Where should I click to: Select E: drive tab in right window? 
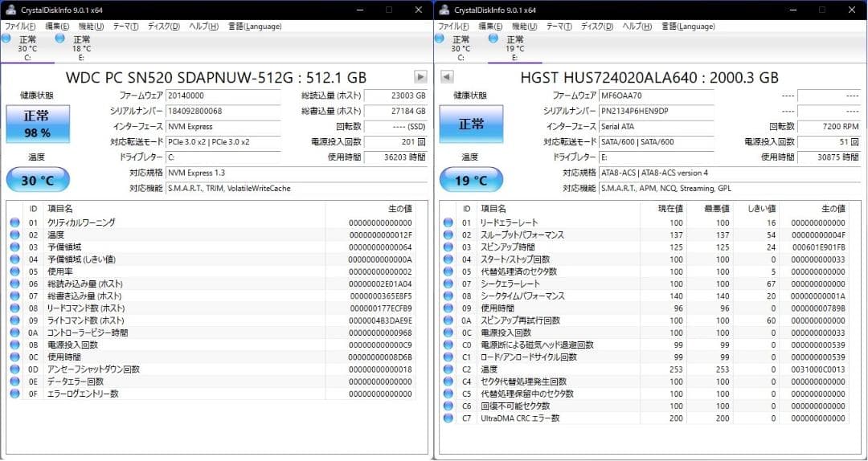(515, 47)
